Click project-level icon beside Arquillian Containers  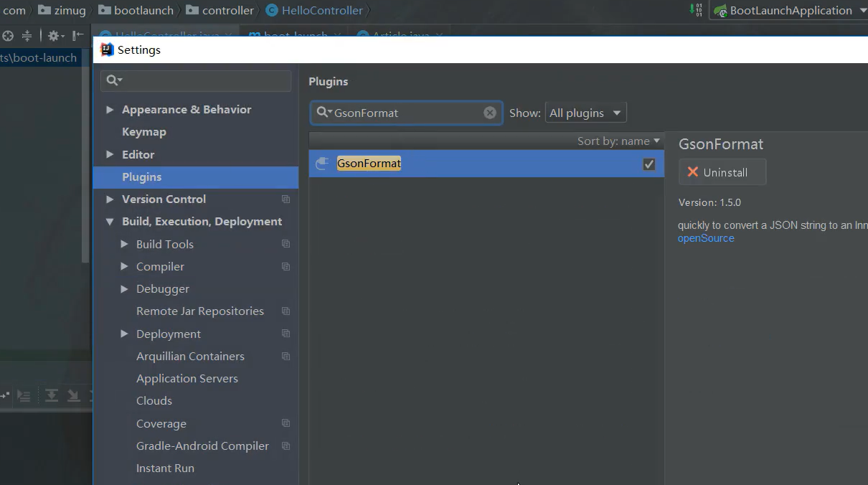point(286,357)
